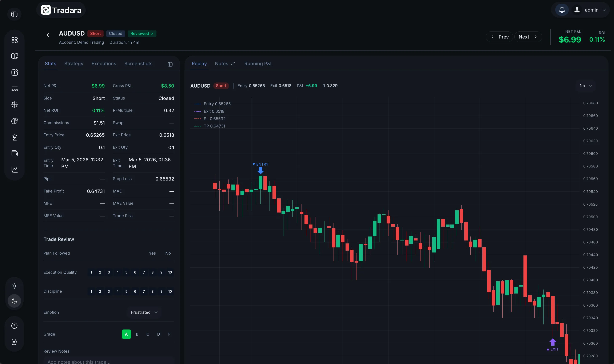Click the help question mark icon
The image size is (614, 364).
pos(15,325)
